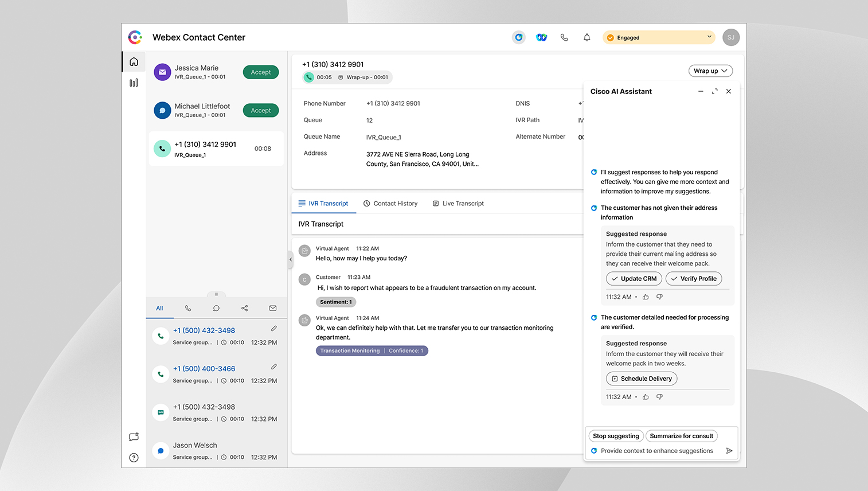Screen dimensions: 868x491
Task: Open the Webex app icon in header
Action: click(541, 37)
